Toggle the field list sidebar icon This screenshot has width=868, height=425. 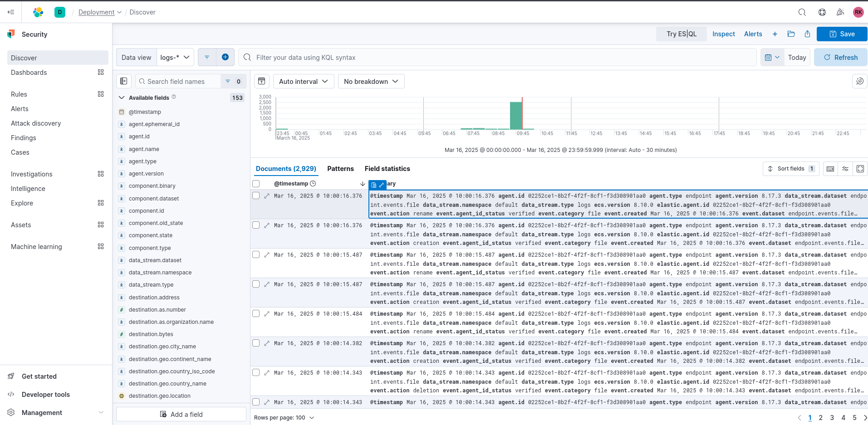tap(124, 81)
